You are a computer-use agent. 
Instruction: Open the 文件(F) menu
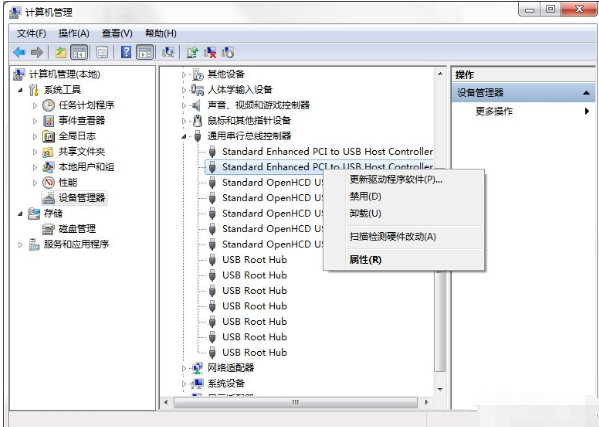[31, 34]
